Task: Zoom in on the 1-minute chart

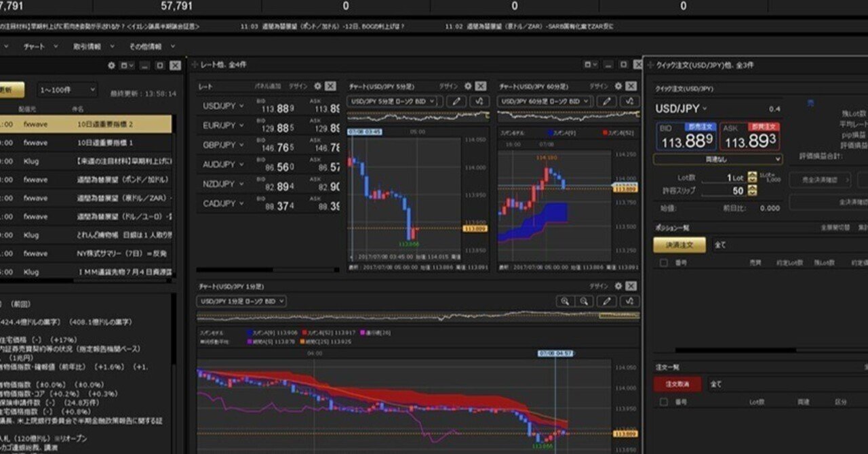Action: coord(565,301)
